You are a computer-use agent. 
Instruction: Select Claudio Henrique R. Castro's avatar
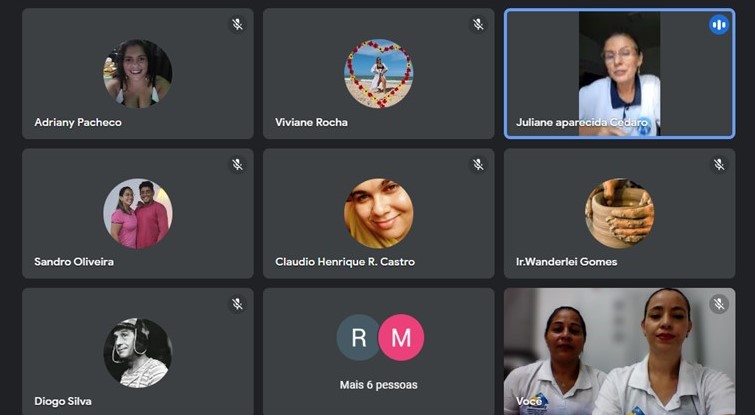[378, 213]
